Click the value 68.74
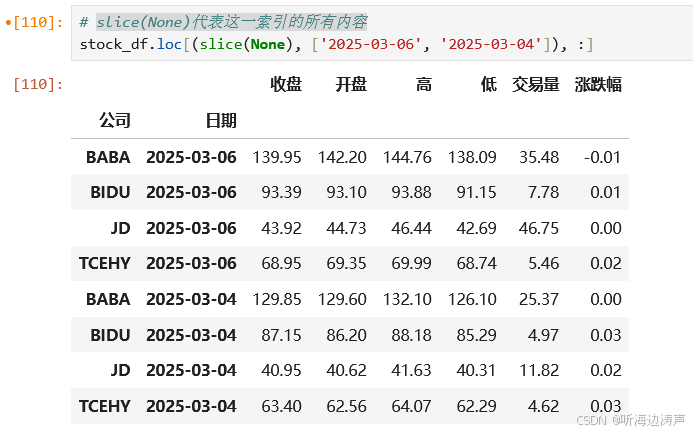Image resolution: width=693 pixels, height=434 pixels. (x=476, y=263)
